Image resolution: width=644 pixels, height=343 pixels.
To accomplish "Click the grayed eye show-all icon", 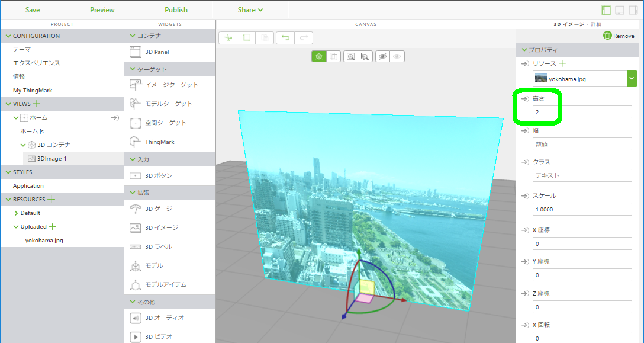I will tap(397, 56).
